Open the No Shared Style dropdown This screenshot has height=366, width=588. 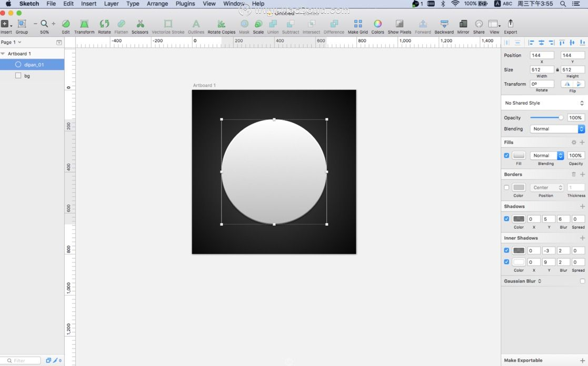(x=543, y=103)
